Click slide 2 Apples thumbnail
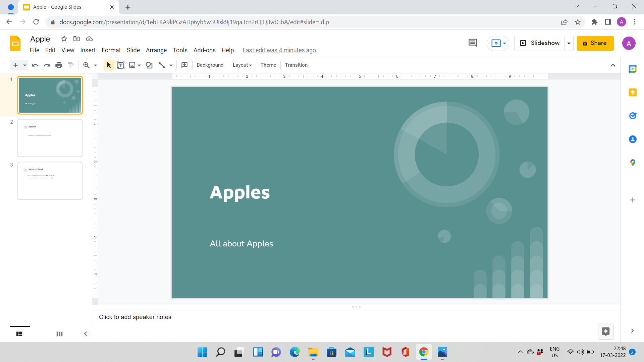644x362 pixels. coord(50,138)
